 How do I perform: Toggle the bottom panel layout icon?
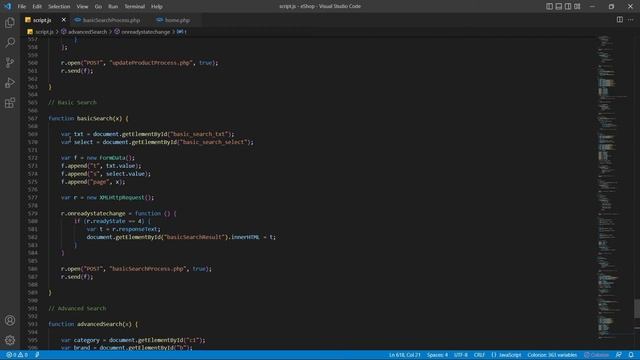[559, 6]
